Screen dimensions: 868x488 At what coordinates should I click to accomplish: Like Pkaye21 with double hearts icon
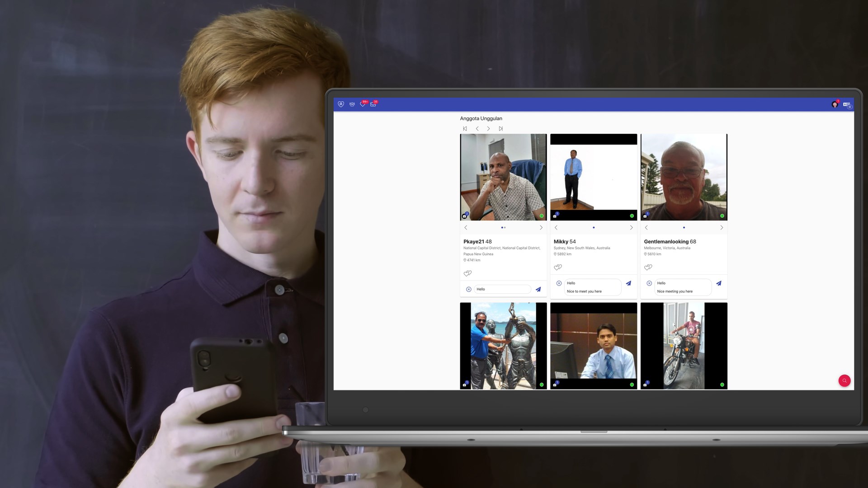click(x=467, y=273)
